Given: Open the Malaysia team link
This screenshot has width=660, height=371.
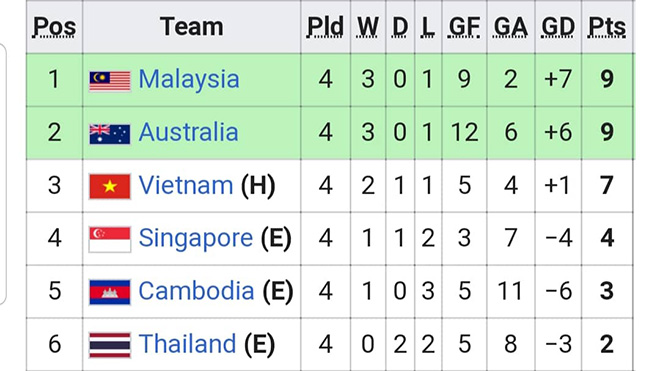Looking at the screenshot, I should click(189, 79).
